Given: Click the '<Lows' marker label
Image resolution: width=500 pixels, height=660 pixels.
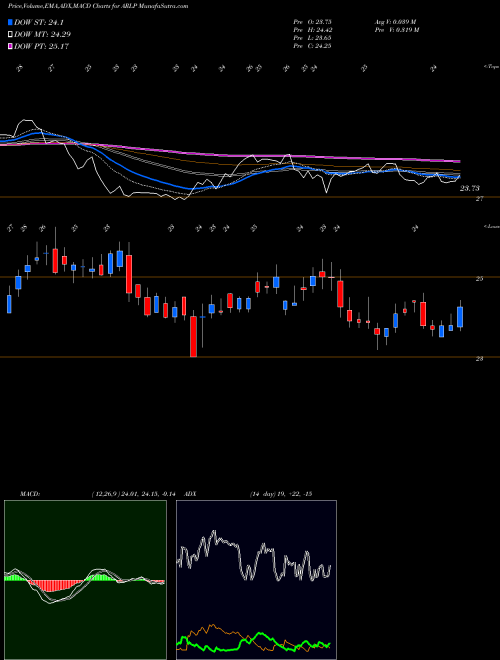Looking at the screenshot, I should point(492,226).
